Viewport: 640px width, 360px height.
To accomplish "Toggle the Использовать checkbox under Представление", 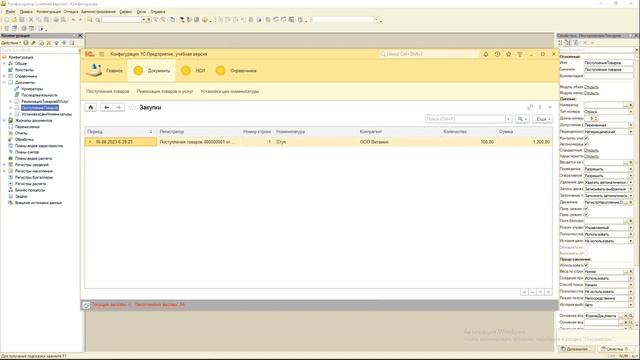I will tap(586, 265).
